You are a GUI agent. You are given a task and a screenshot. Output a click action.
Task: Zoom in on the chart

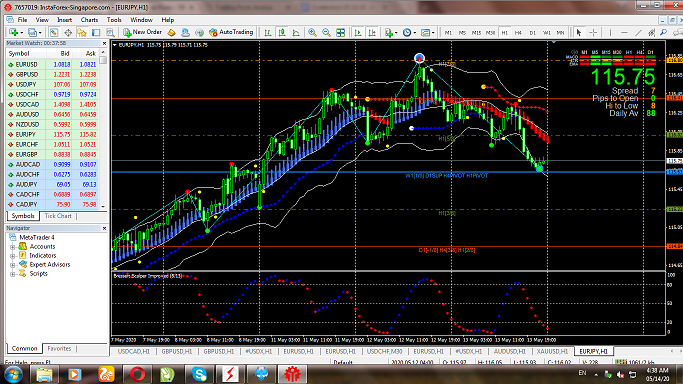[x=312, y=33]
